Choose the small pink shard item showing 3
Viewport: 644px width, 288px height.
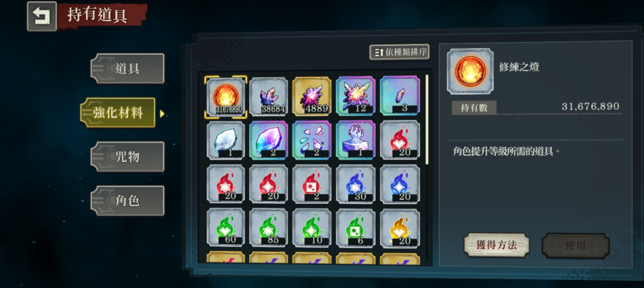[x=400, y=97]
